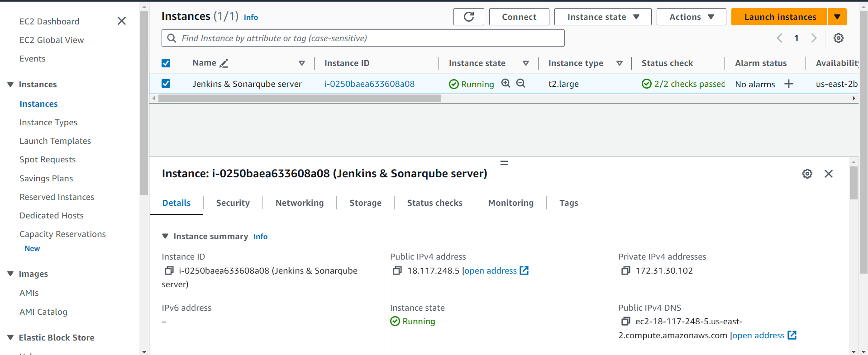The width and height of the screenshot is (868, 355).
Task: Copy the Public IPv4 DNS
Action: (x=625, y=321)
